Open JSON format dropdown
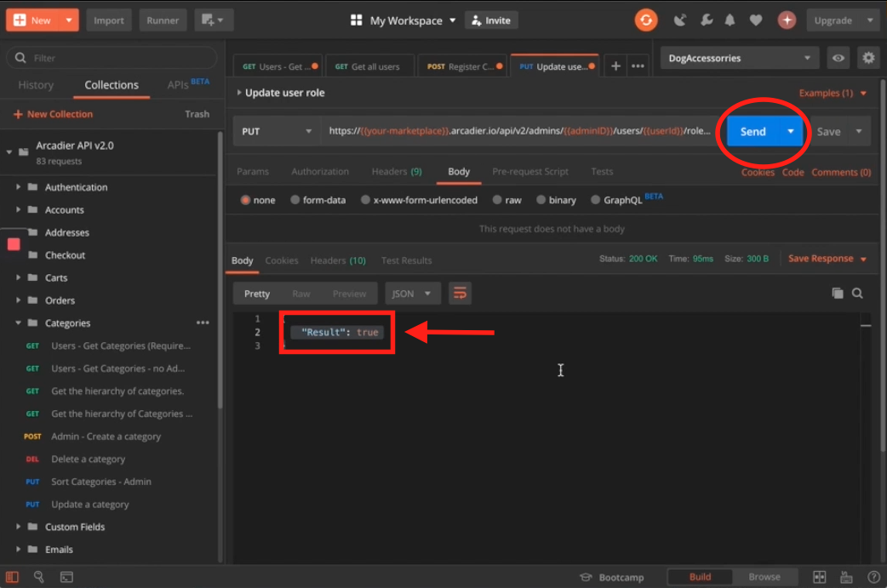Screen dimensions: 887x588 pyautogui.click(x=413, y=294)
